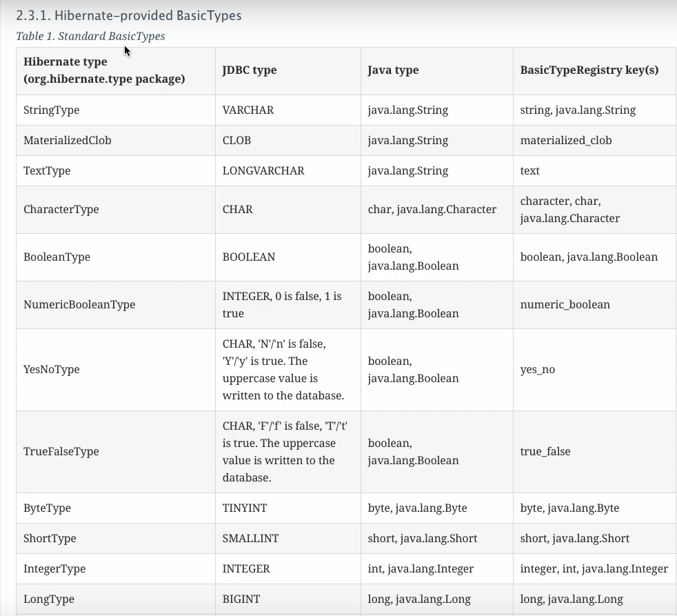Click 'integer, int, java.lang.Integer' registry cell

pyautogui.click(x=594, y=568)
